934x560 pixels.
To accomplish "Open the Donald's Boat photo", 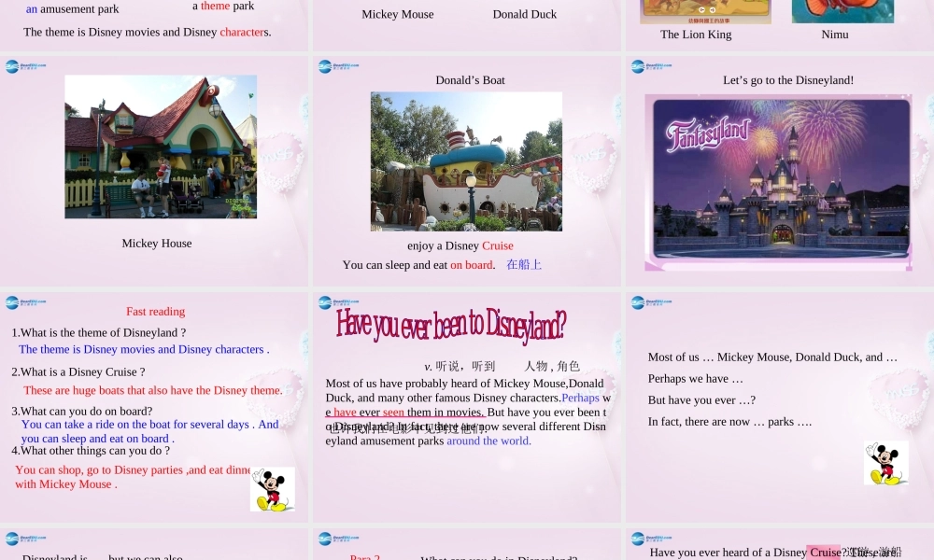I will [467, 161].
